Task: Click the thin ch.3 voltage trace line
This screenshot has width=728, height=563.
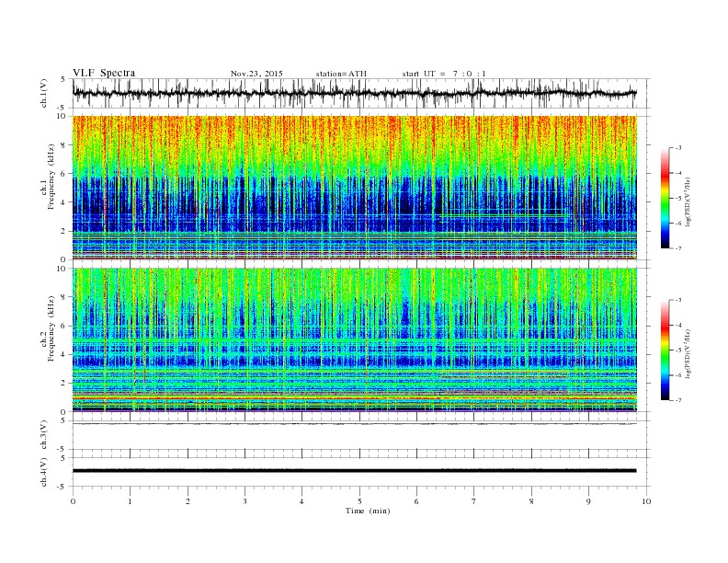Action: 354,424
